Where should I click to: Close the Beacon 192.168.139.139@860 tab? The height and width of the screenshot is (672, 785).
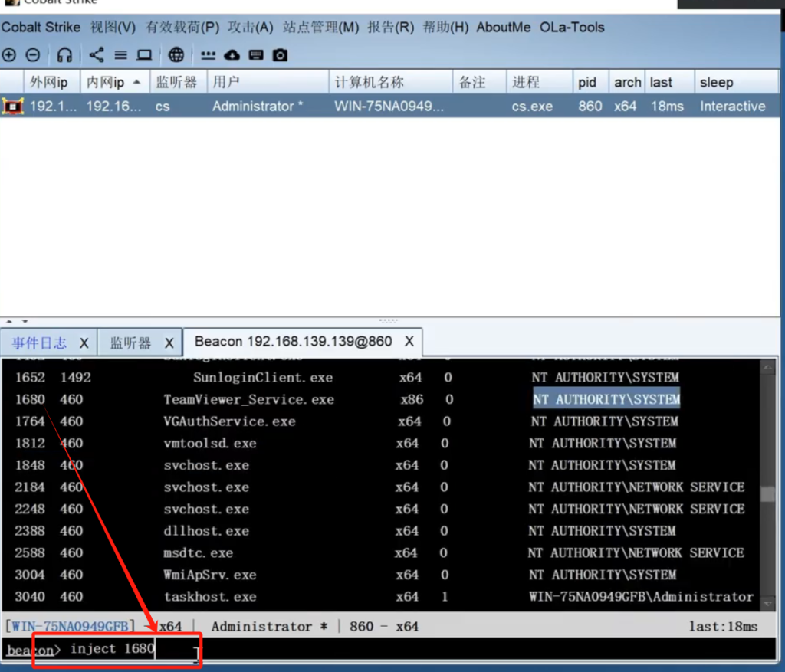(x=409, y=341)
